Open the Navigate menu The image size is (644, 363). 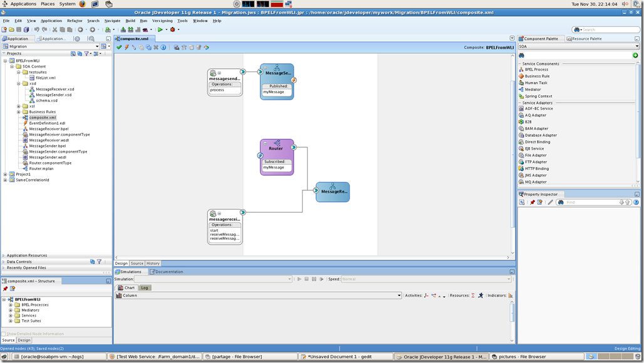pos(112,21)
